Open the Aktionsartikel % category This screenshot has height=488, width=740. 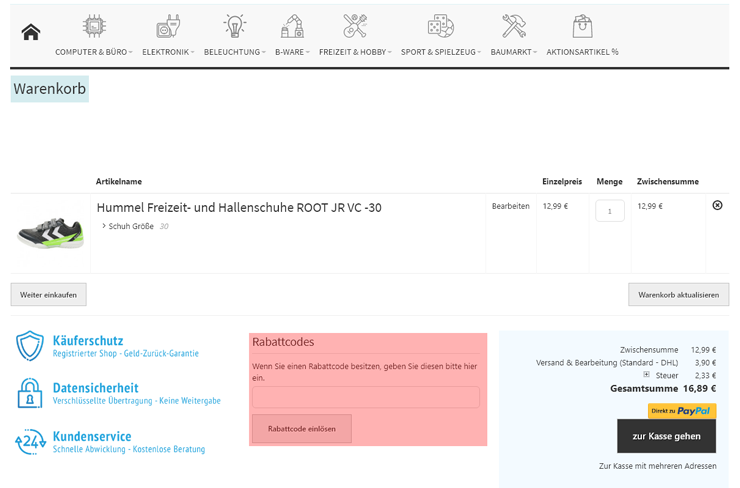click(582, 52)
